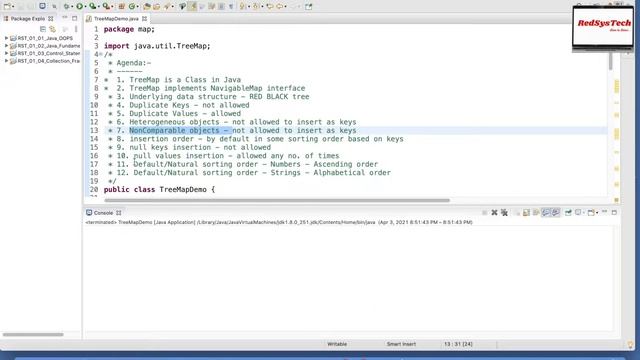Select the TreeMapDemo.java editor tab
The image size is (640, 360).
pos(116,19)
